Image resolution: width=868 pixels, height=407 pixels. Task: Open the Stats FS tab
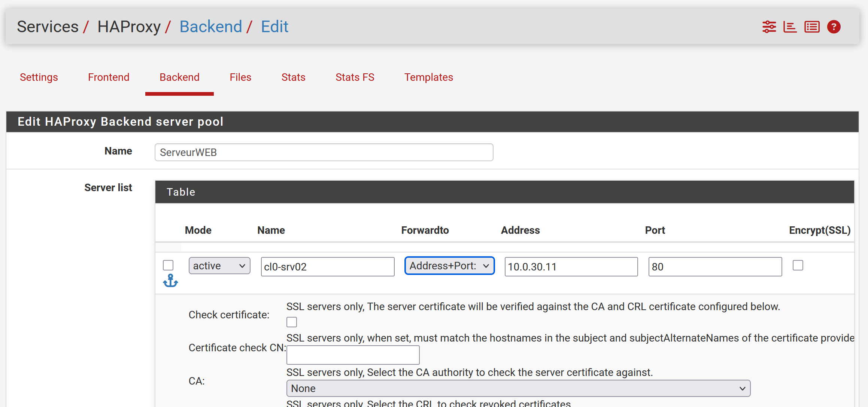click(x=355, y=77)
